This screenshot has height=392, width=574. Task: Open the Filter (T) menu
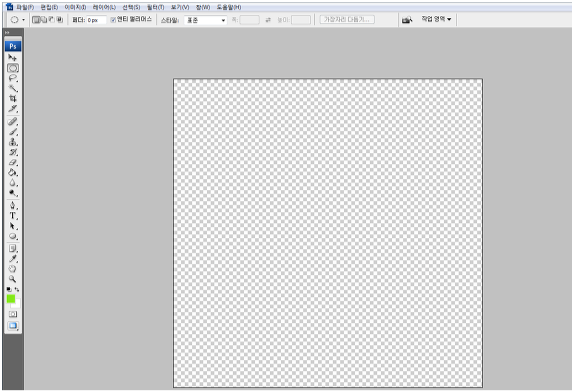156,7
